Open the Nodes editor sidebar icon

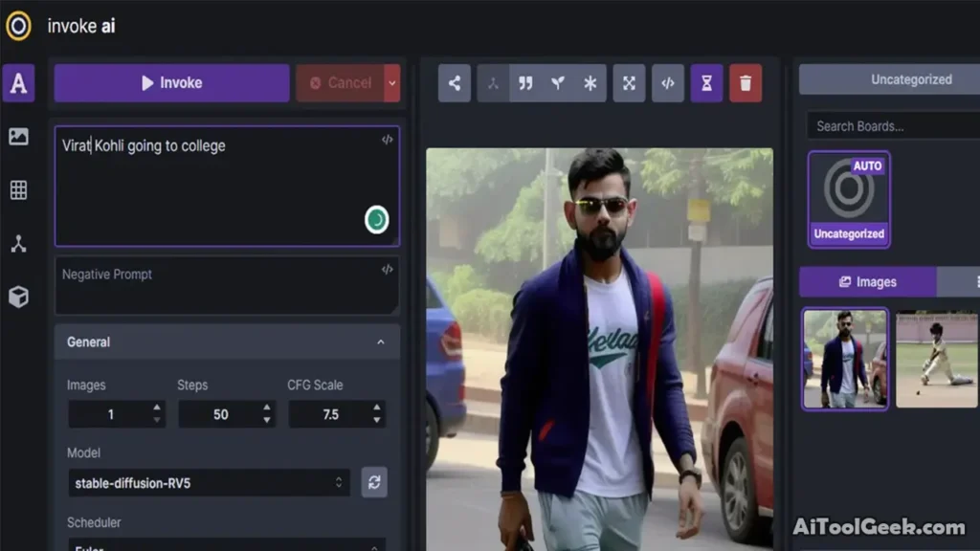tap(18, 244)
